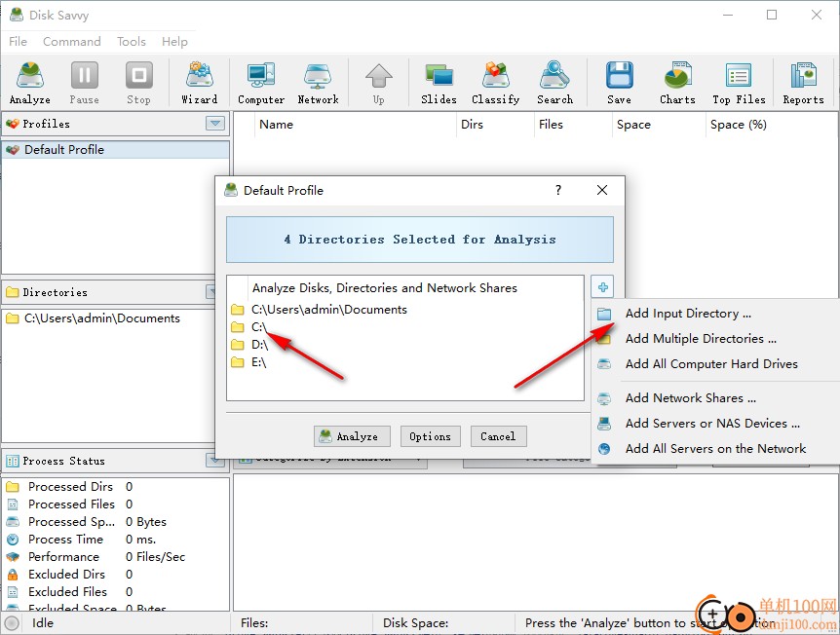Open the Tools menu
This screenshot has width=840, height=635.
pos(132,41)
